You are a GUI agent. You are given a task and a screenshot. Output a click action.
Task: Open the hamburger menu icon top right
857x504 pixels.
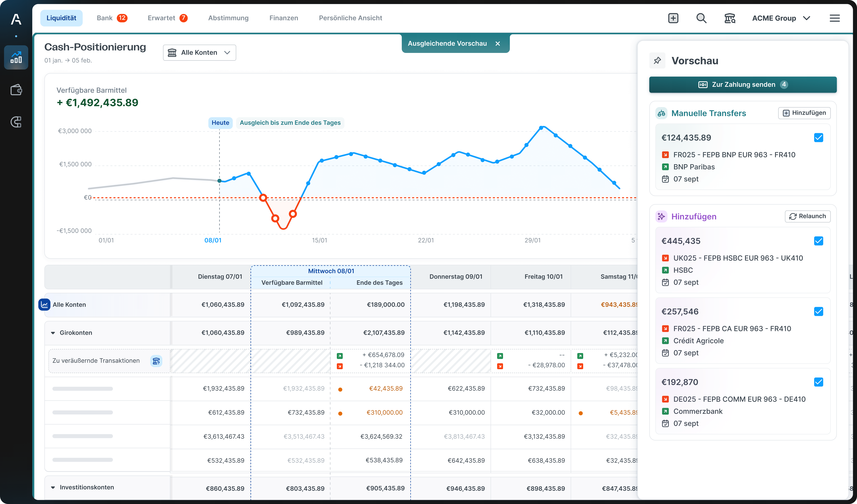835,18
